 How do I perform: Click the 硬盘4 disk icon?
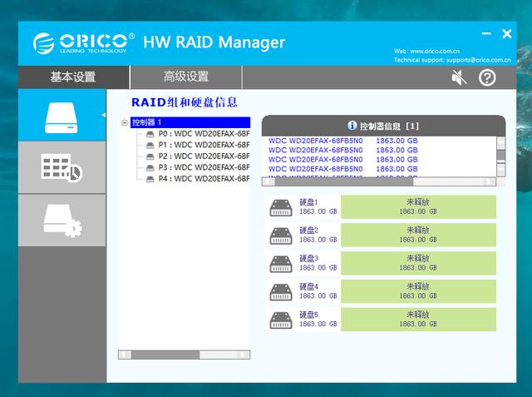pos(281,292)
